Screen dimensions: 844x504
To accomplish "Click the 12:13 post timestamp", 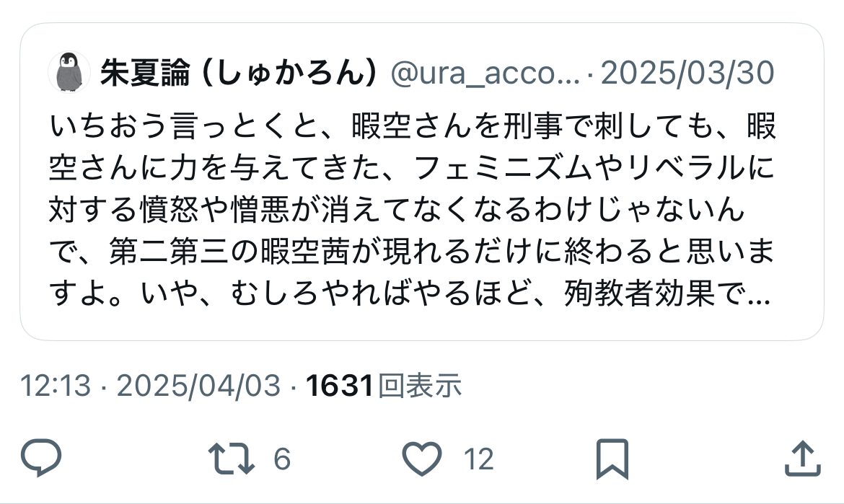I will pyautogui.click(x=56, y=386).
